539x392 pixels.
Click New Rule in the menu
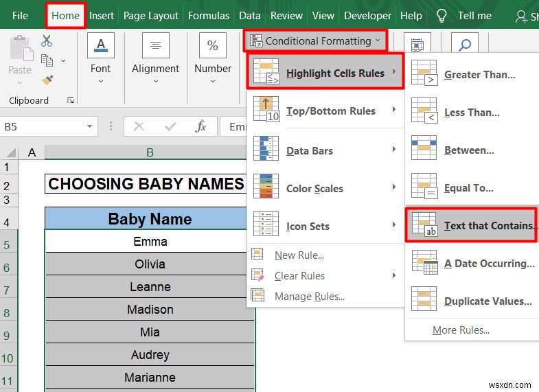(325, 255)
